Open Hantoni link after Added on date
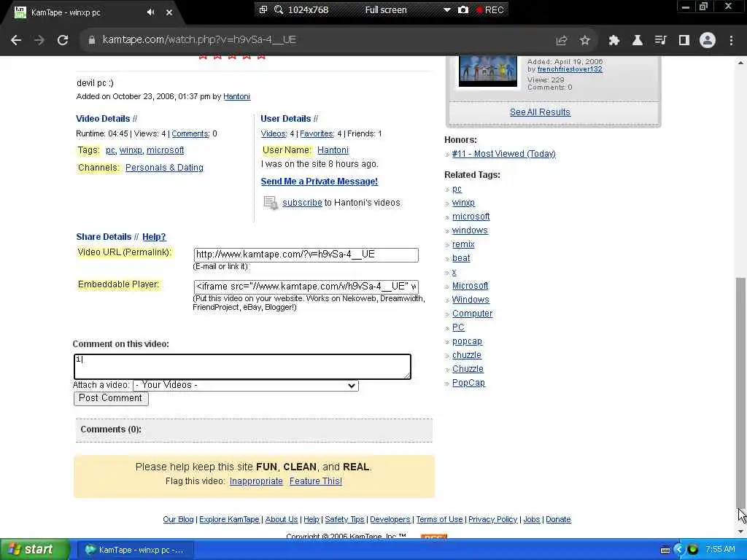 [237, 97]
